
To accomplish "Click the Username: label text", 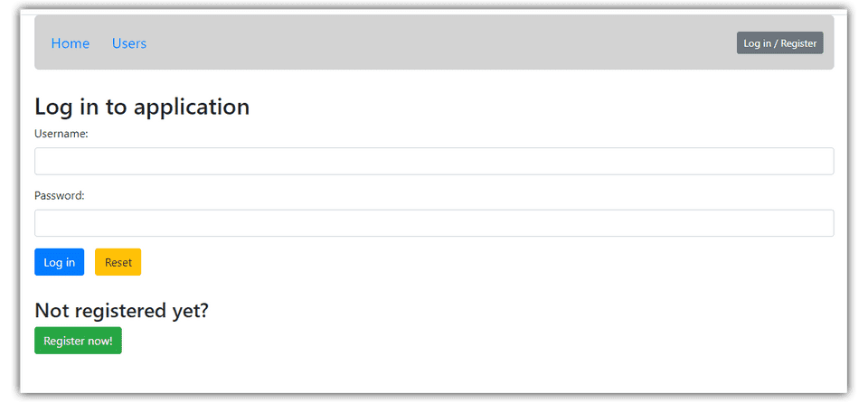I will pyautogui.click(x=61, y=134).
